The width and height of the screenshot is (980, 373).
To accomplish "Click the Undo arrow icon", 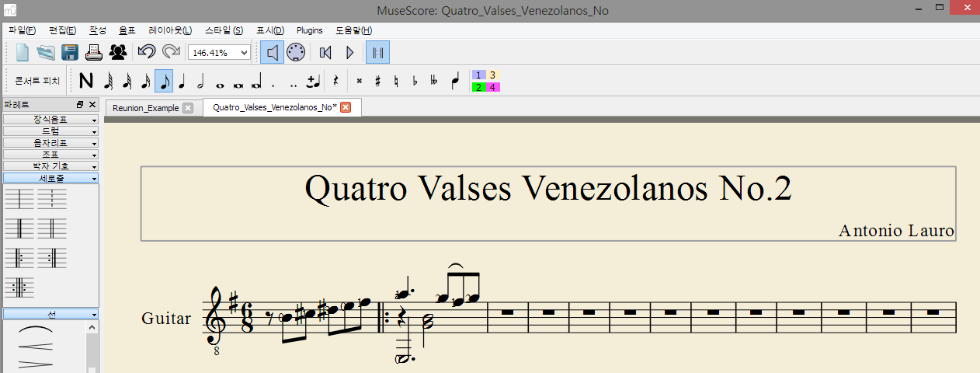I will [x=146, y=52].
